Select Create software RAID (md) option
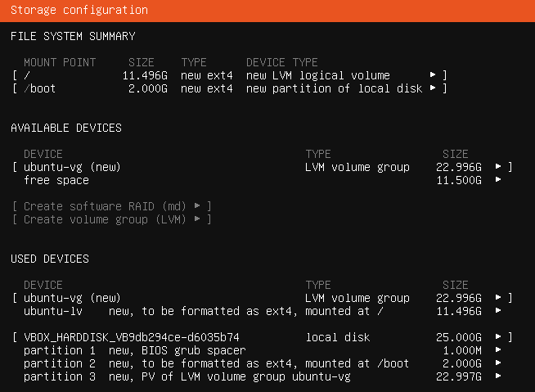 (x=112, y=206)
